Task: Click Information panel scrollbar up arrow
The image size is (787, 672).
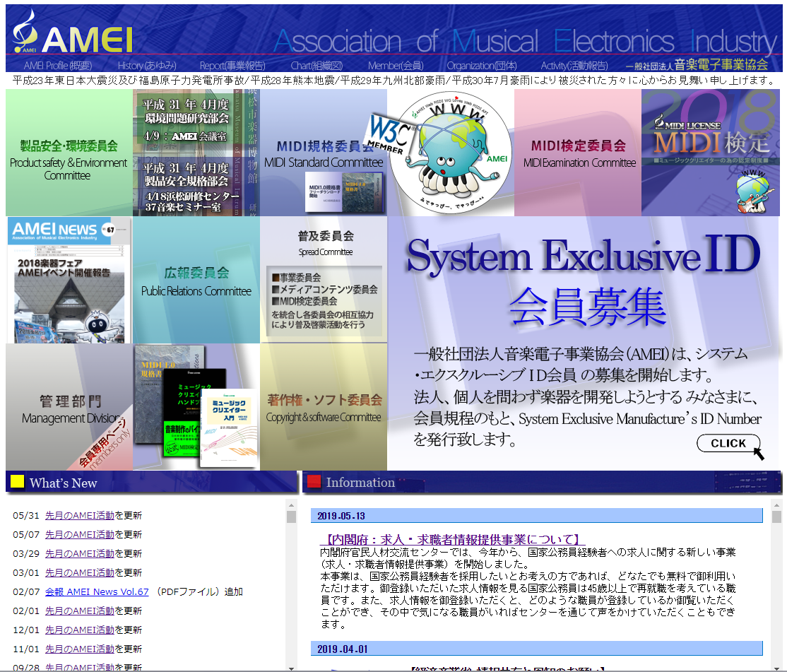Action: click(777, 505)
